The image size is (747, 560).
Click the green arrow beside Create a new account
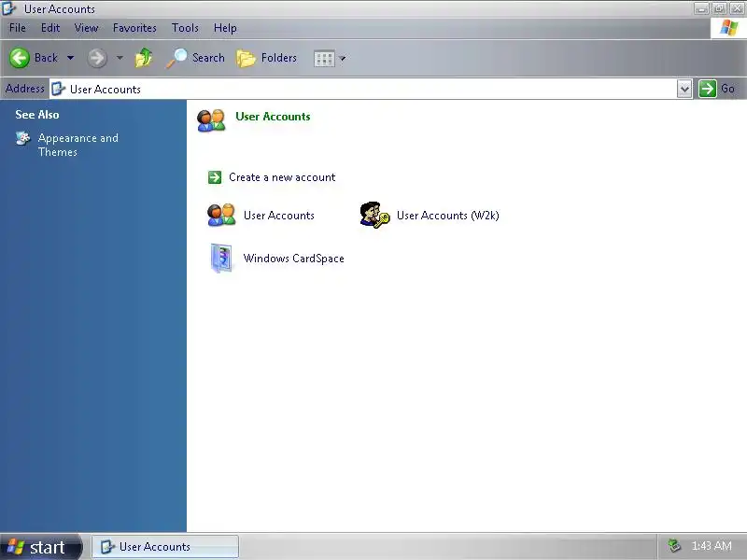(215, 177)
